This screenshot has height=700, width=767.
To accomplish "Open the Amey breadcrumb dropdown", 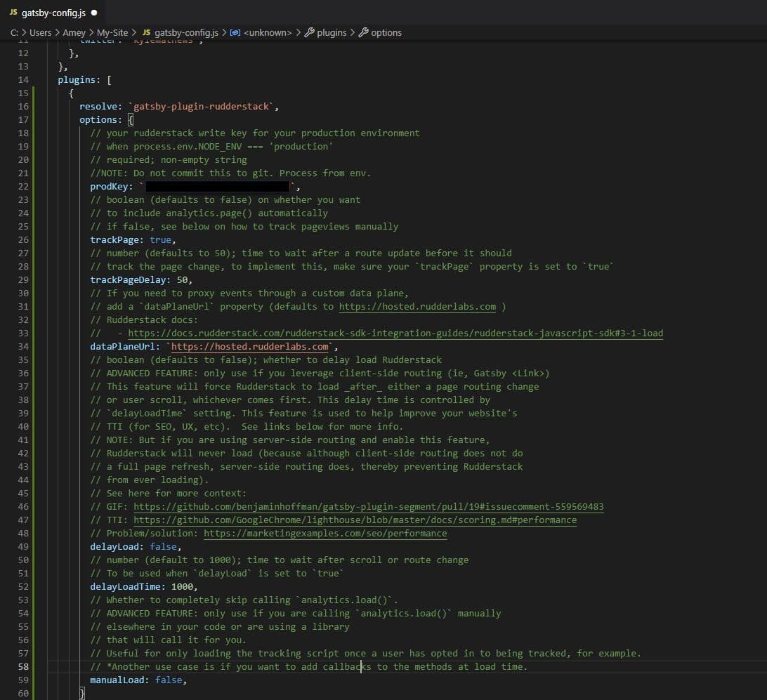I will pyautogui.click(x=74, y=32).
